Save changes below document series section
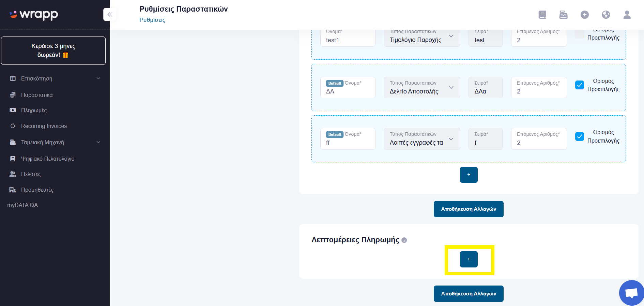This screenshot has height=306, width=644. pos(469,209)
